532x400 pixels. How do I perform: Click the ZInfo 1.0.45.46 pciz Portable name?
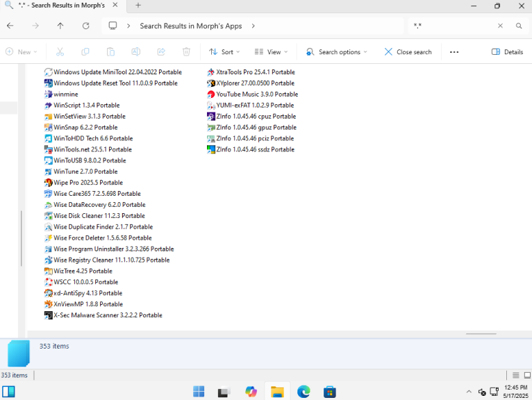(x=255, y=138)
